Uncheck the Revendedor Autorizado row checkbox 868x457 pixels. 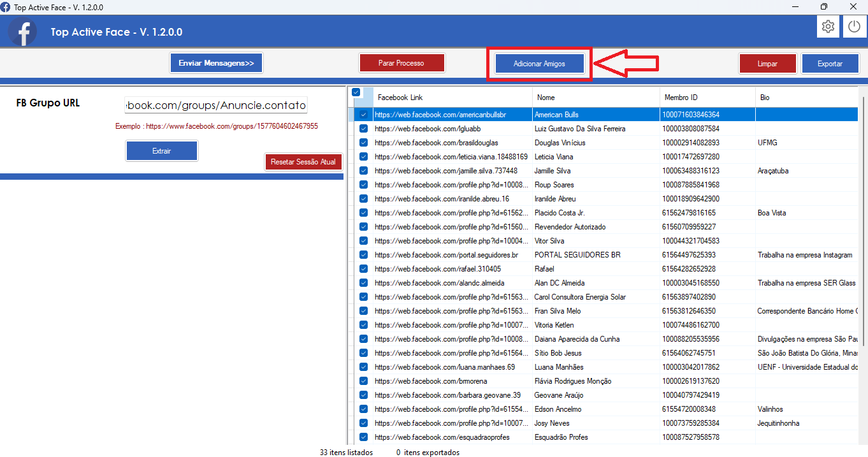coord(363,227)
